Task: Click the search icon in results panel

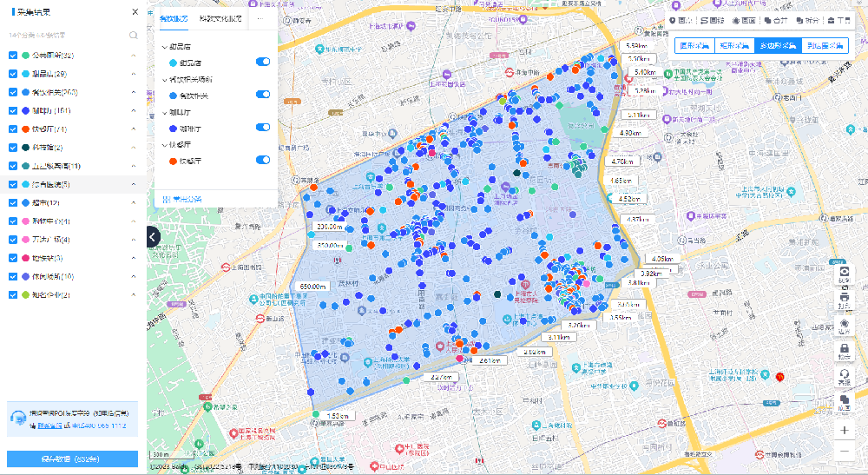Action: [x=134, y=36]
